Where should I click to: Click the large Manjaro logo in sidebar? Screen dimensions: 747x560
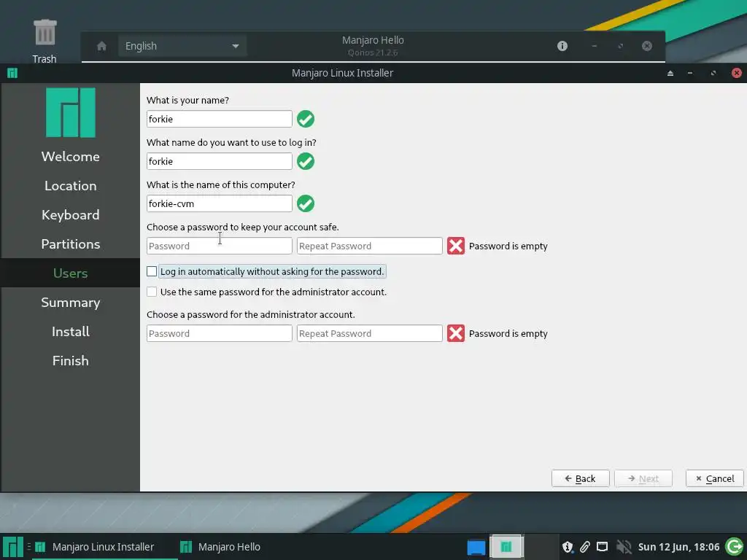71,113
